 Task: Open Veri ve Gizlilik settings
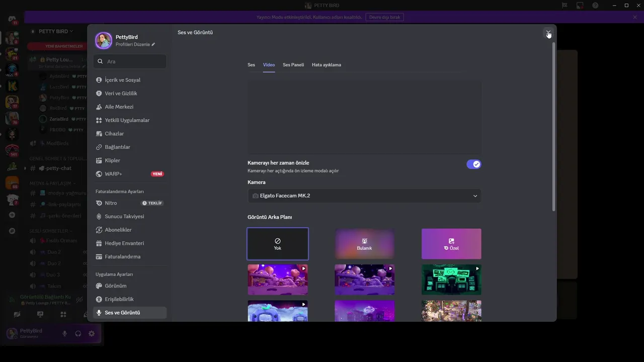pos(129,94)
